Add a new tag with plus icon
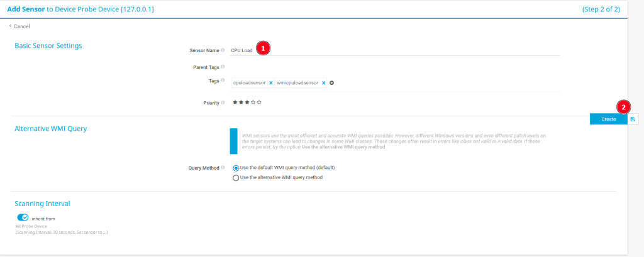This screenshot has height=257, width=644. tap(332, 83)
